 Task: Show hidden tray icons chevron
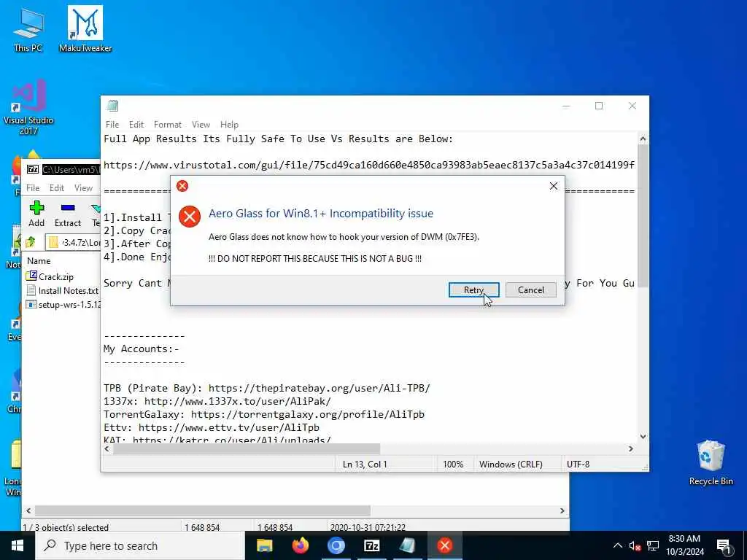[617, 545]
